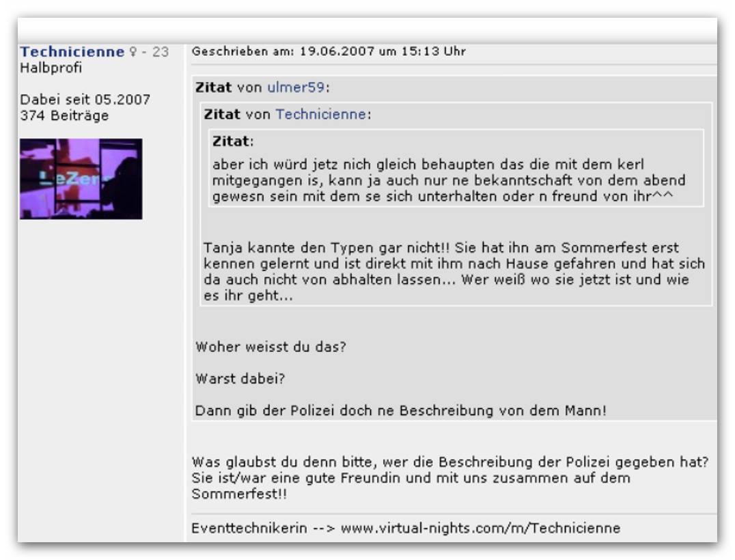Screen dimensions: 735x560
Task: Click the post date 19.06.2007 text
Action: 337,51
